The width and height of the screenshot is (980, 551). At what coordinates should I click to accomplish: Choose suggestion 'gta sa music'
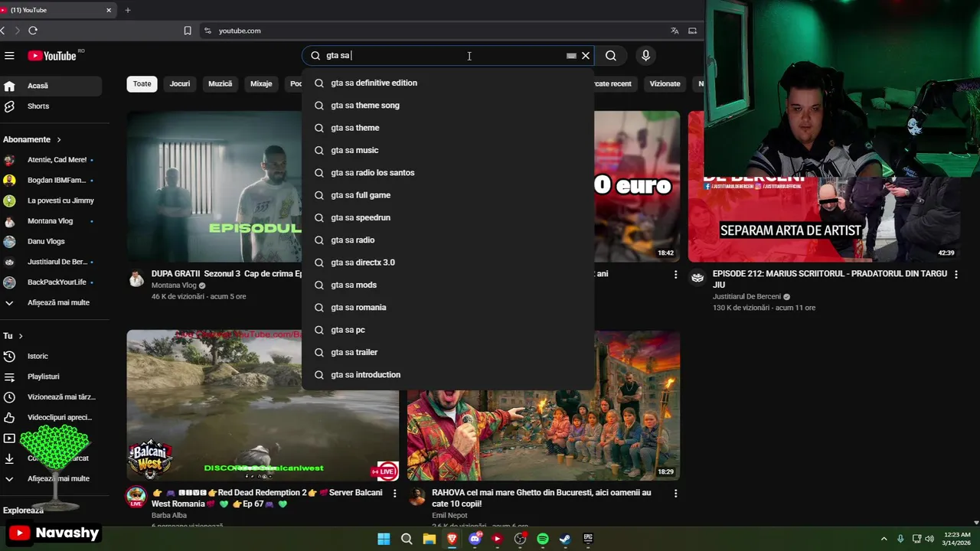click(448, 150)
